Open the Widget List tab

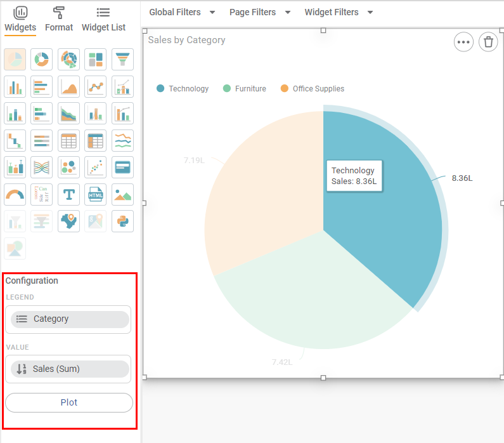point(103,20)
